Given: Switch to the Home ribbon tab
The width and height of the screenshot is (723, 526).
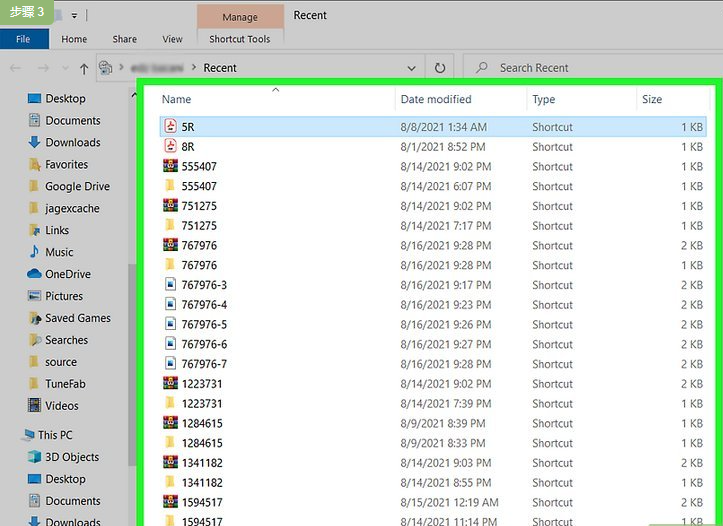Looking at the screenshot, I should (x=74, y=39).
